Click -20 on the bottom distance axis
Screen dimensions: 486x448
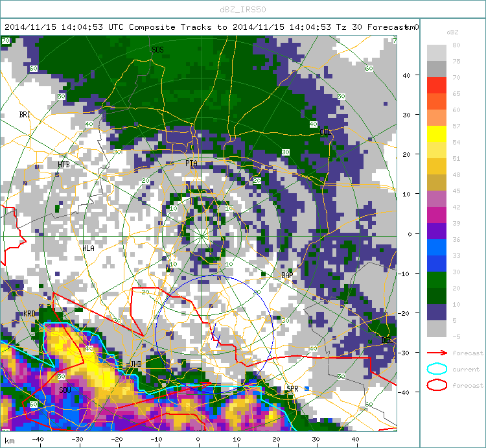coord(117,440)
